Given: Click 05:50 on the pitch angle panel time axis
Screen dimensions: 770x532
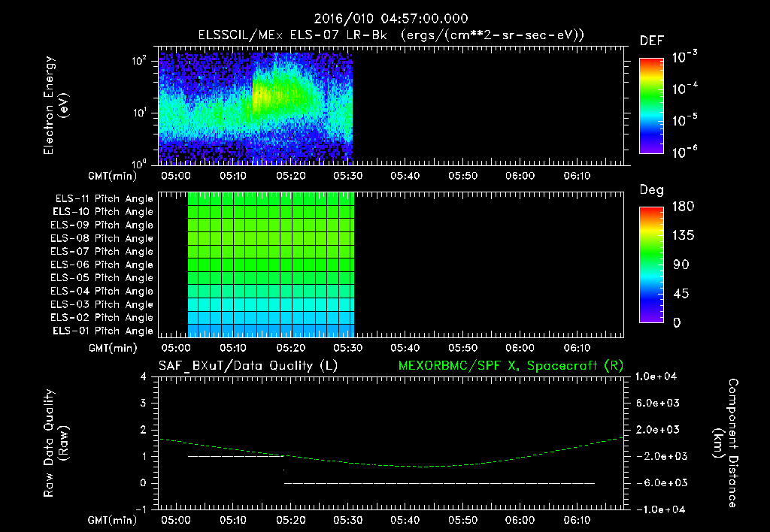Looking at the screenshot, I should pyautogui.click(x=462, y=348).
